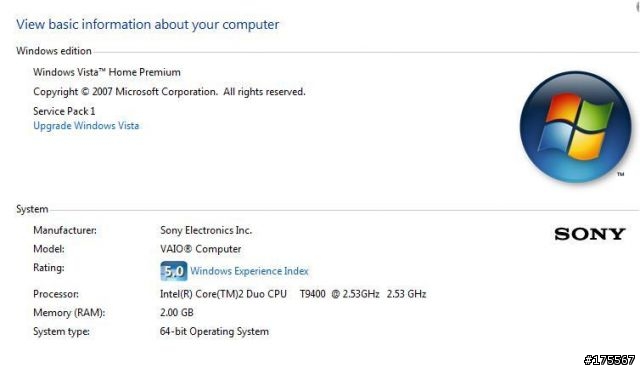Select the Intel Core2 Duo processor text
Image resolution: width=640 pixels, height=368 pixels.
click(293, 294)
